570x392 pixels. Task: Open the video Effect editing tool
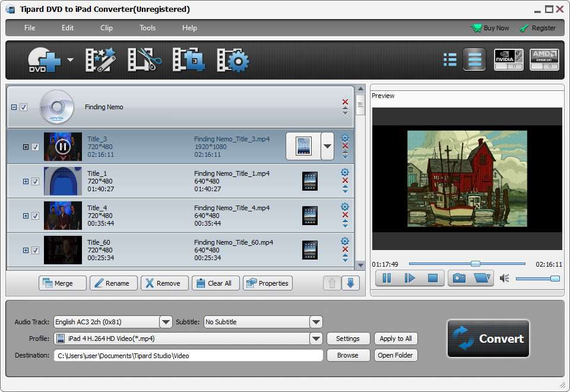101,60
